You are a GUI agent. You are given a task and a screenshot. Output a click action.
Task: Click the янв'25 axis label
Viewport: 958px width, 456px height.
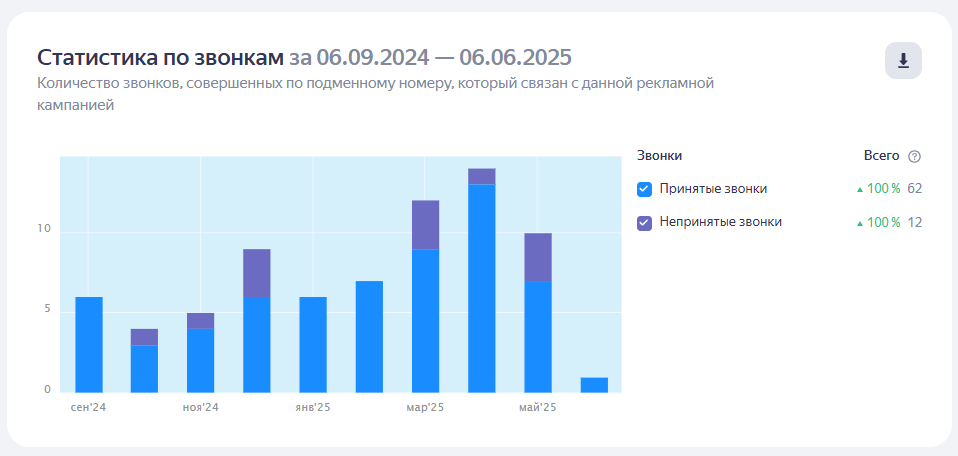click(x=313, y=408)
